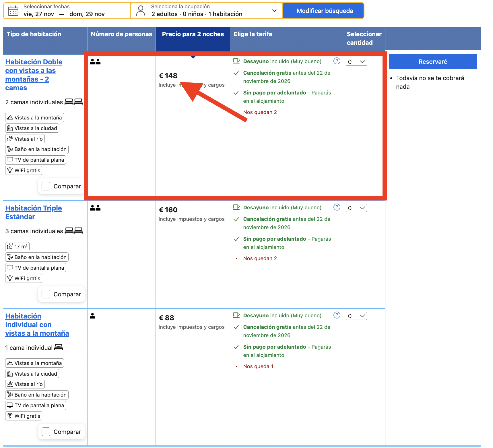The width and height of the screenshot is (493, 448).
Task: Open quantity dropdown for Habitación Individual
Action: pos(356,316)
